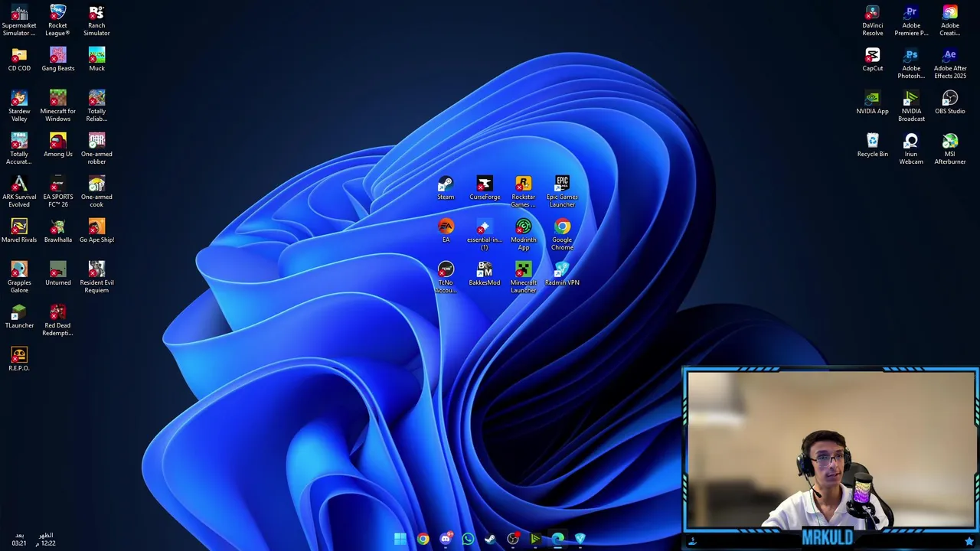Select the EA app desktop icon
The image size is (980, 551).
(x=446, y=231)
